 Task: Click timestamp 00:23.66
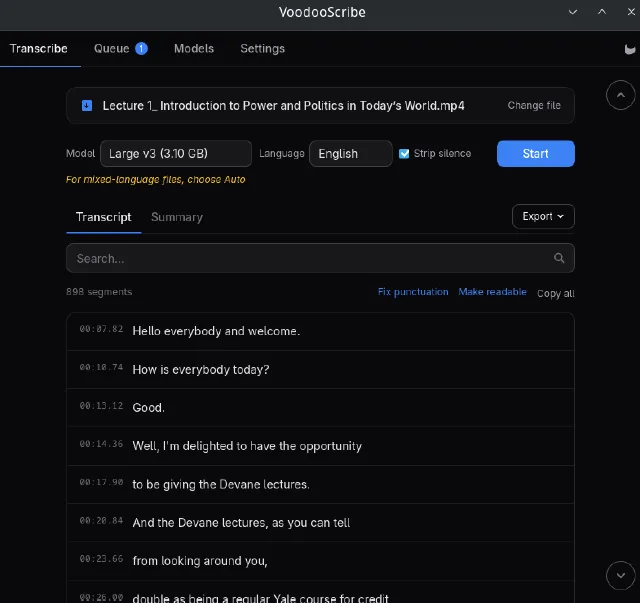tap(101, 559)
